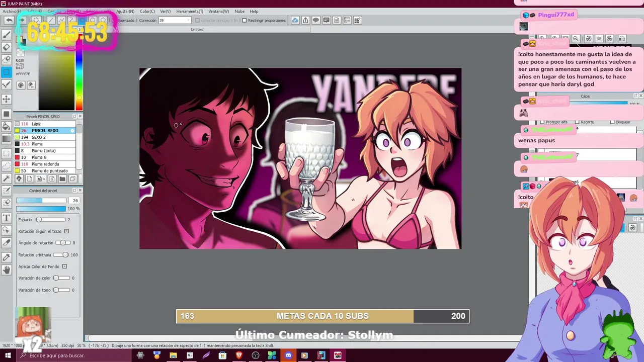Toggle Recorte checkbox in layer panel

(577, 122)
